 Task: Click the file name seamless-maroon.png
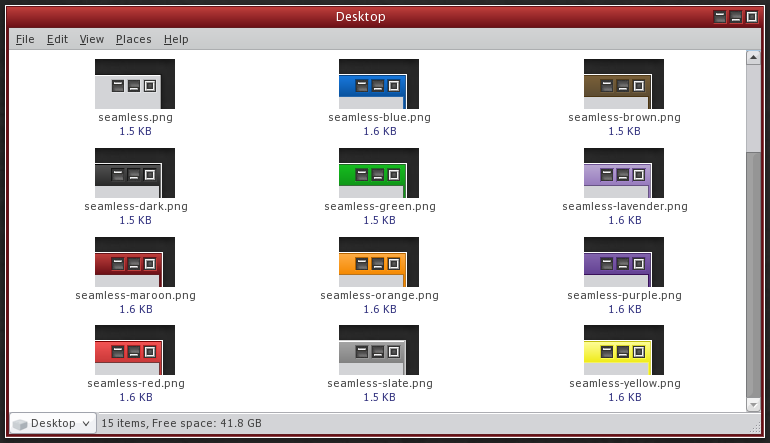pyautogui.click(x=136, y=295)
